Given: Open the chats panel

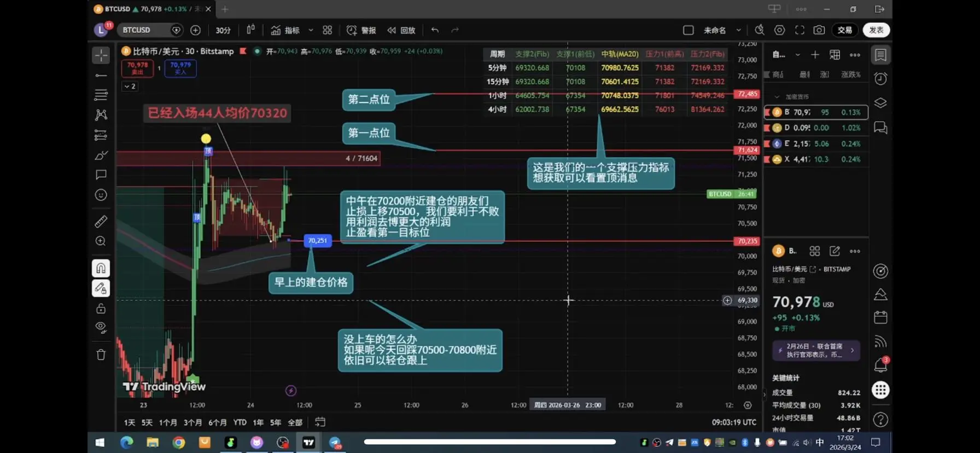Looking at the screenshot, I should pos(880,128).
